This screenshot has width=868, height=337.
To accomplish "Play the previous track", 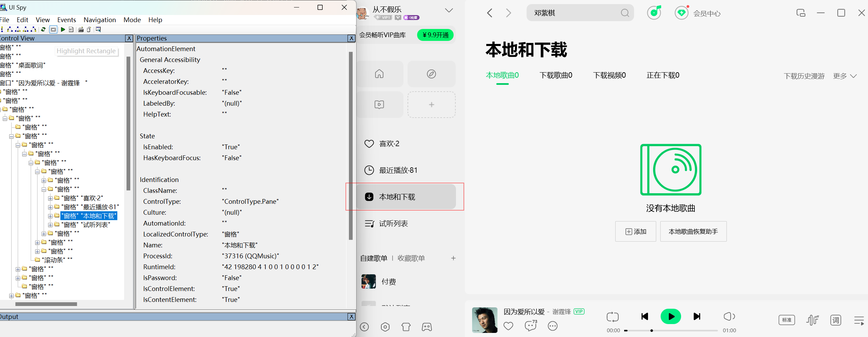I will [x=645, y=317].
